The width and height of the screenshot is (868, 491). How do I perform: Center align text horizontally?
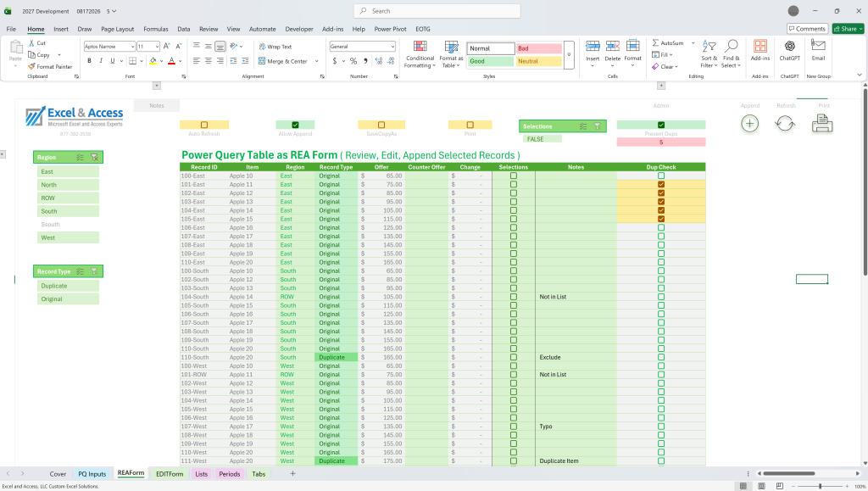pos(209,61)
